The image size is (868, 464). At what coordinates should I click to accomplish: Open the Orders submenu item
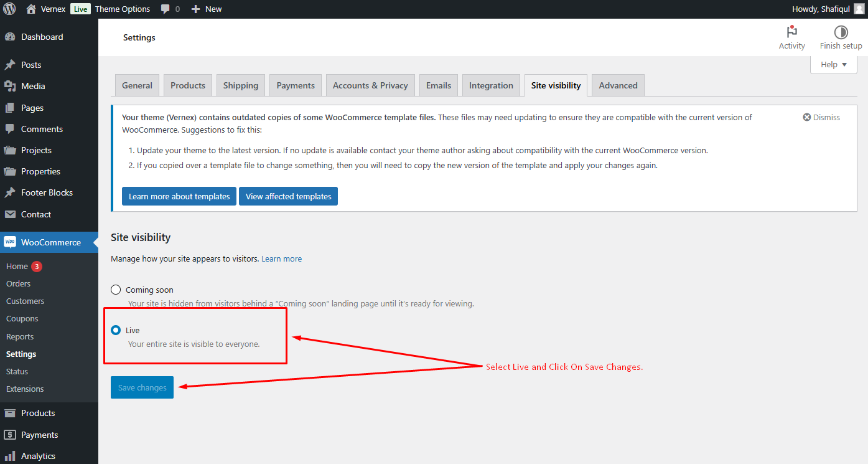[x=18, y=283]
